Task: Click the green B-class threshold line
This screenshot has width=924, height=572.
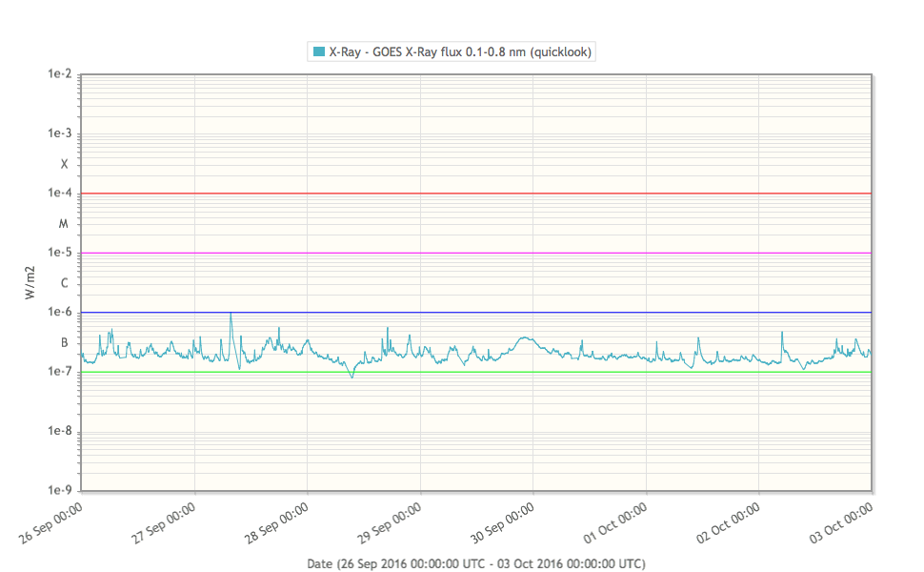Action: 476,372
